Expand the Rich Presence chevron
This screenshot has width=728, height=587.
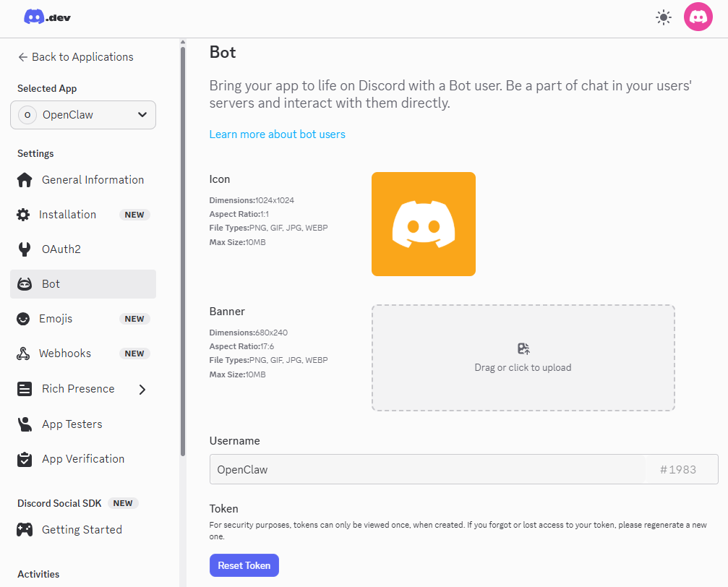(142, 390)
